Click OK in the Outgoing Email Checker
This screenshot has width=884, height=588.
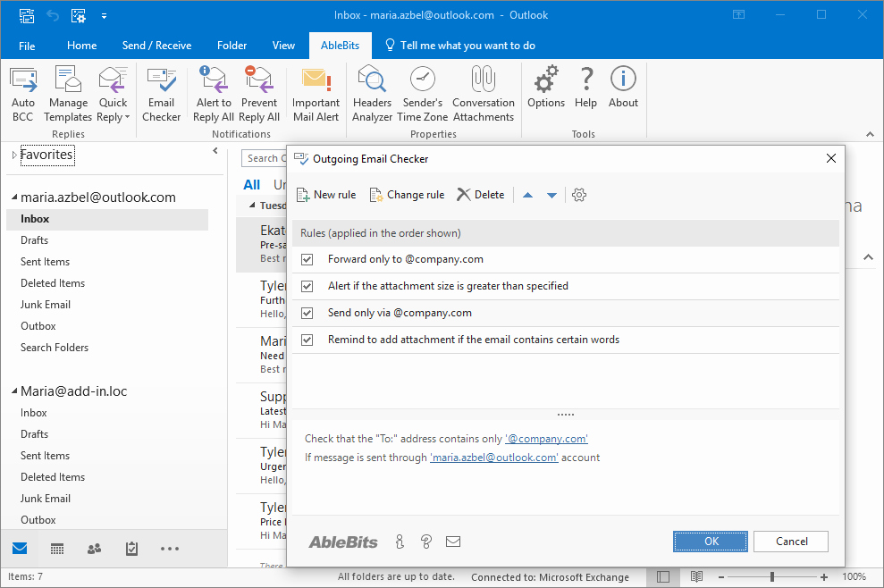pos(711,542)
